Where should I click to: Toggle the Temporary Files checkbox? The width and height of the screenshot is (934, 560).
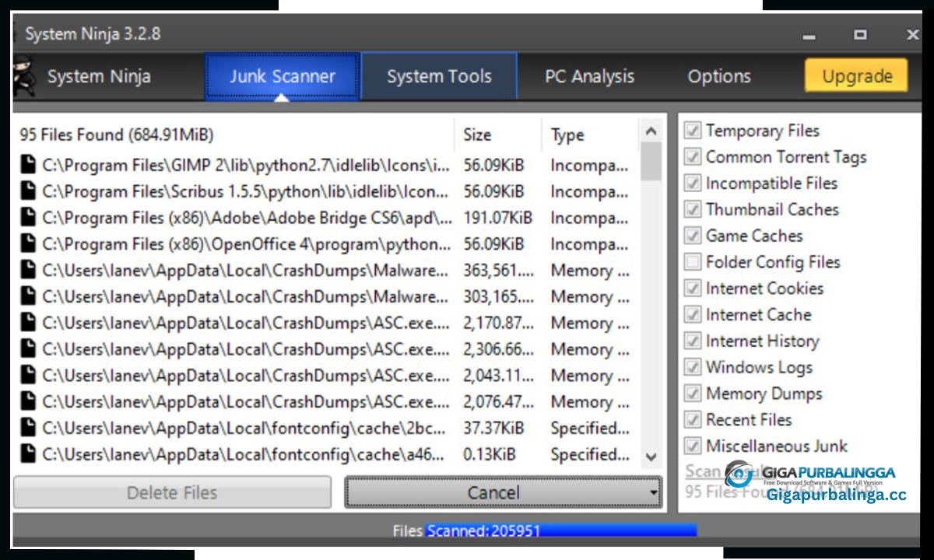692,131
